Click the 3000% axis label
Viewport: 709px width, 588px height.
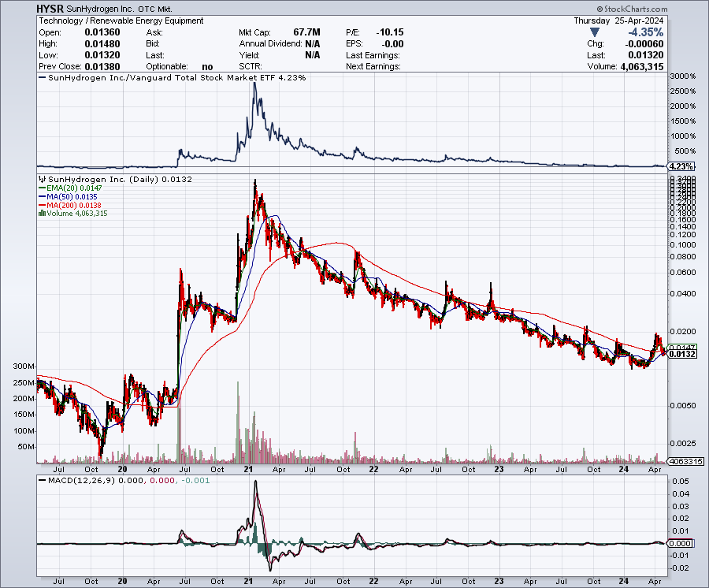[683, 76]
